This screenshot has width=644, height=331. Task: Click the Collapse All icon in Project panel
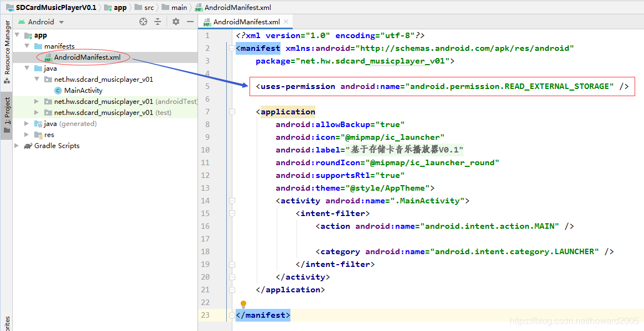(x=158, y=22)
